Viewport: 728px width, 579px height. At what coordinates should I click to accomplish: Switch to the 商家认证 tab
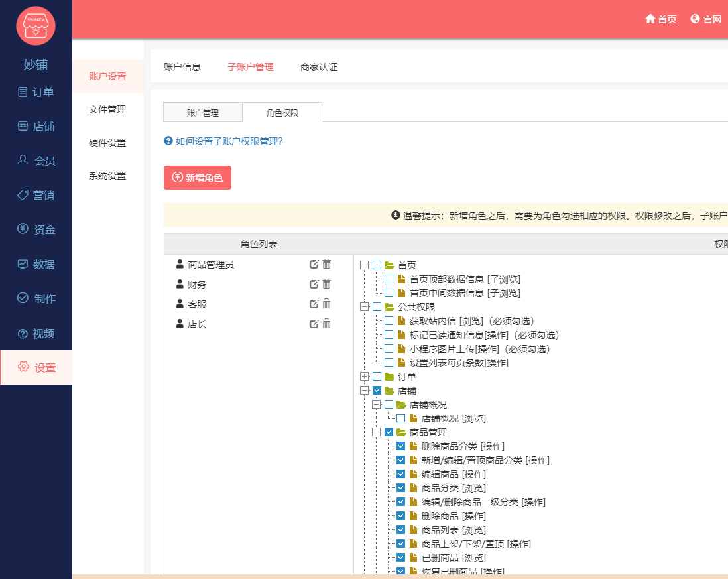[319, 67]
